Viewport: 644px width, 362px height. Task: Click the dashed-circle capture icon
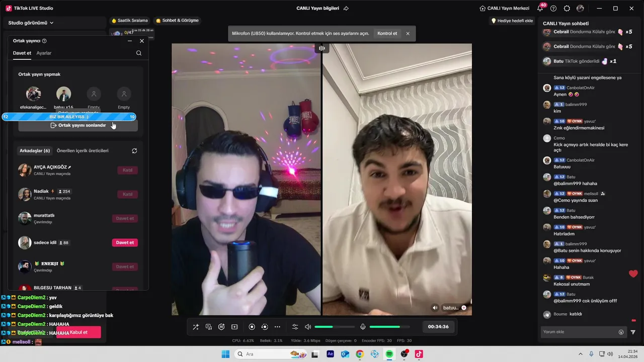pyautogui.click(x=265, y=327)
